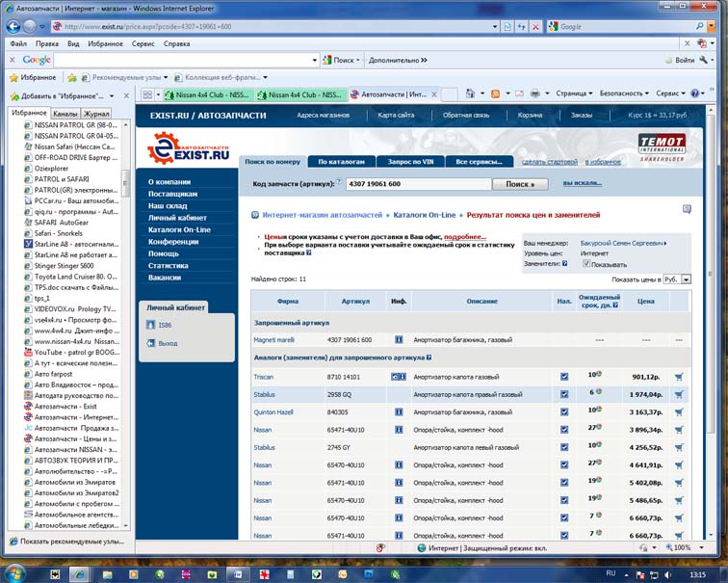Click RSS feeds toolbar icon
Image resolution: width=728 pixels, height=583 pixels.
pos(495,93)
